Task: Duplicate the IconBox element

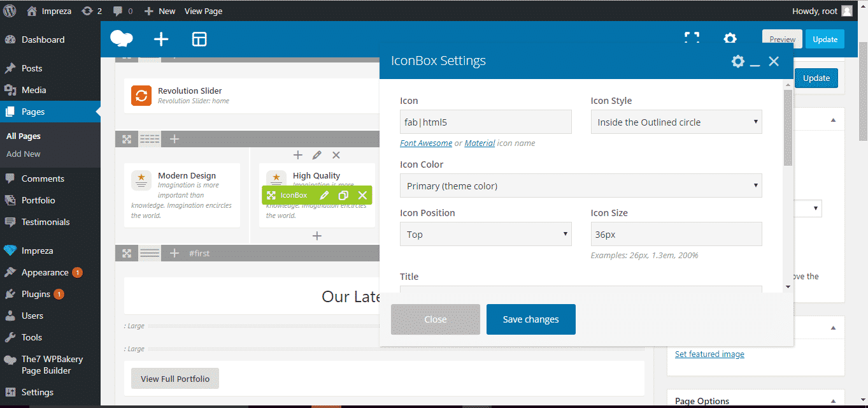Action: click(x=343, y=195)
